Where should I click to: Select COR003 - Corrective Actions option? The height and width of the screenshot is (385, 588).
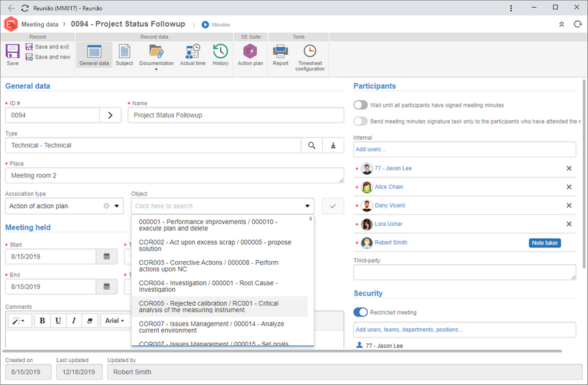click(220, 266)
